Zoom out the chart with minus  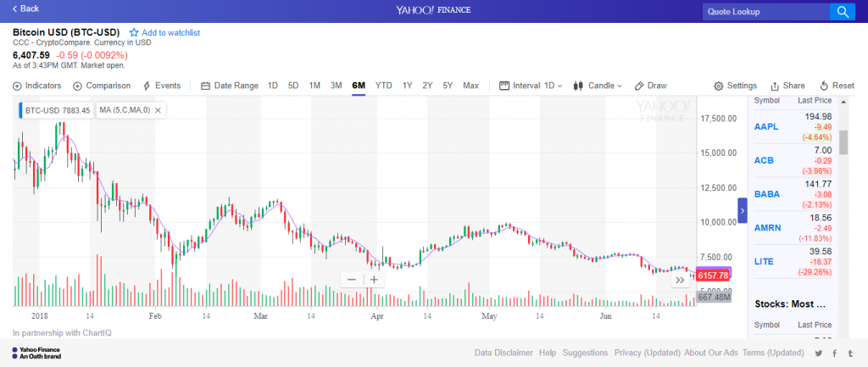click(x=353, y=280)
